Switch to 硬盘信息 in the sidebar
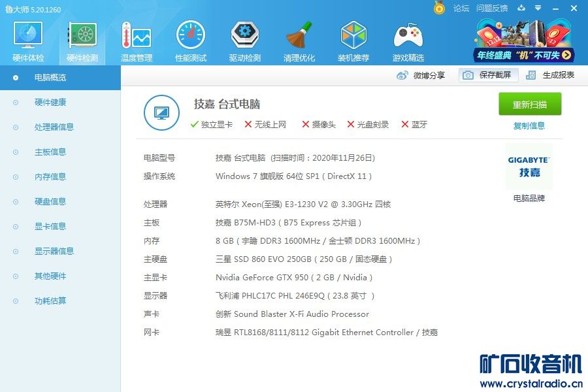The image size is (588, 392). click(x=50, y=202)
